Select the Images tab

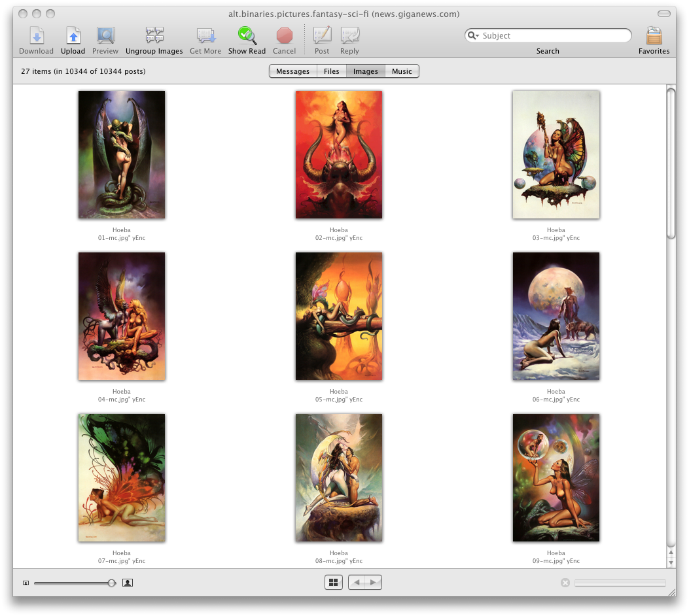366,71
